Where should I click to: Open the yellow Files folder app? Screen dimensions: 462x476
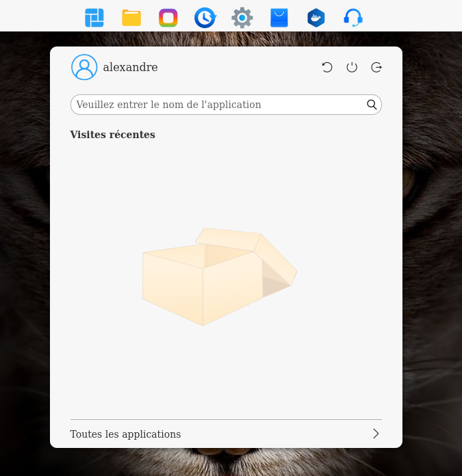coord(131,18)
